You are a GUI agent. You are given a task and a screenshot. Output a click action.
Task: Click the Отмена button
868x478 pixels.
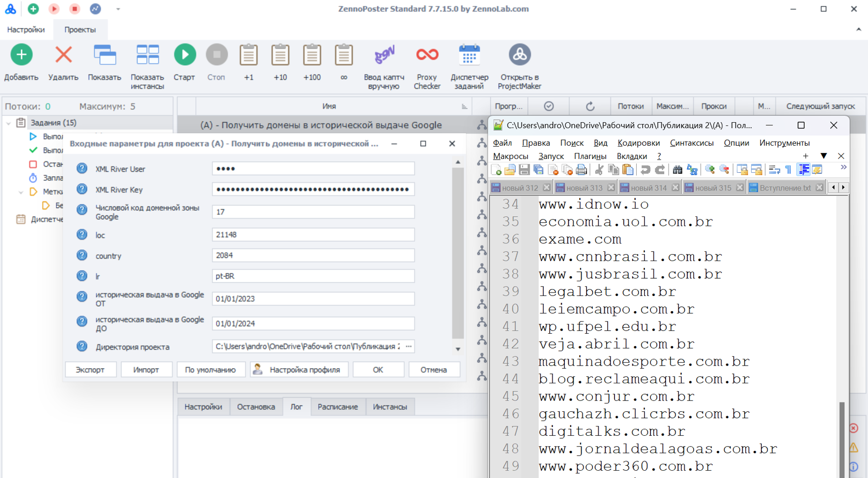click(434, 370)
